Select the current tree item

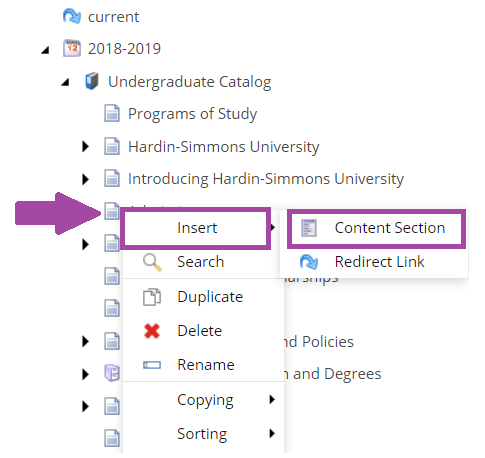click(x=113, y=17)
